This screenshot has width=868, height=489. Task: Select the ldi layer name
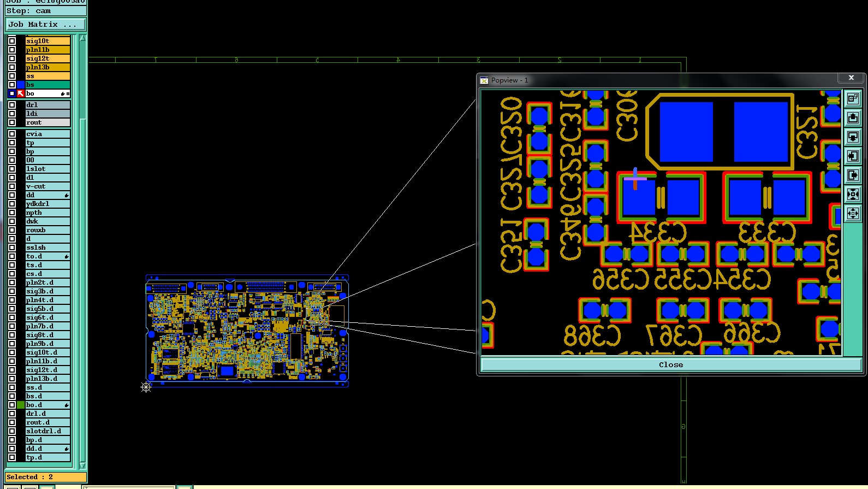(47, 114)
